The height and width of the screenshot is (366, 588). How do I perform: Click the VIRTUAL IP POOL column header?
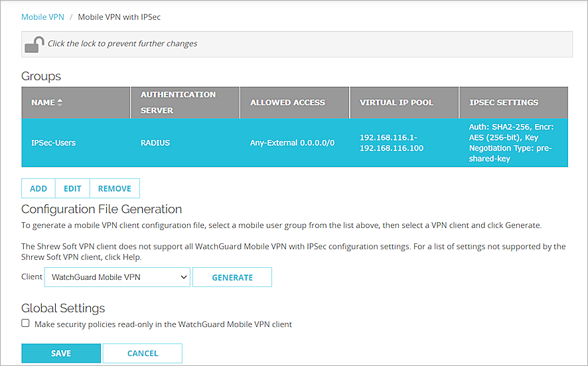pyautogui.click(x=404, y=103)
